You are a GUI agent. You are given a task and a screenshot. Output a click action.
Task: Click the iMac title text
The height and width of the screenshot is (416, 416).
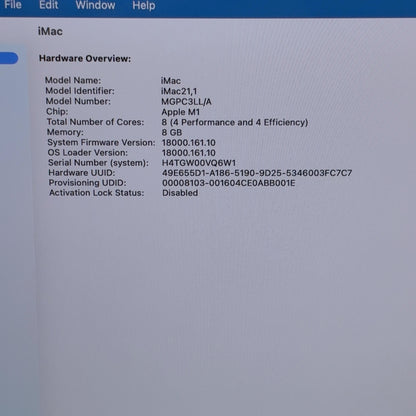pyautogui.click(x=50, y=31)
